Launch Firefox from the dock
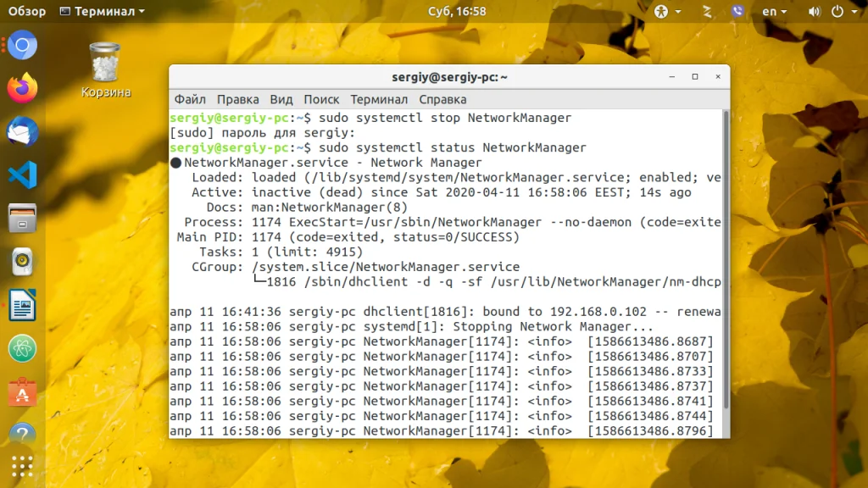 pyautogui.click(x=22, y=88)
